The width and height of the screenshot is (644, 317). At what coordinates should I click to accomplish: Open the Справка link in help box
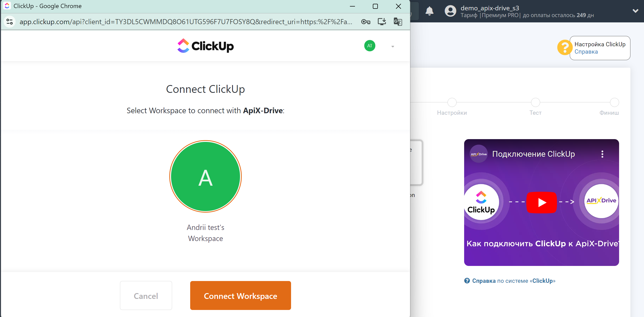tap(586, 52)
